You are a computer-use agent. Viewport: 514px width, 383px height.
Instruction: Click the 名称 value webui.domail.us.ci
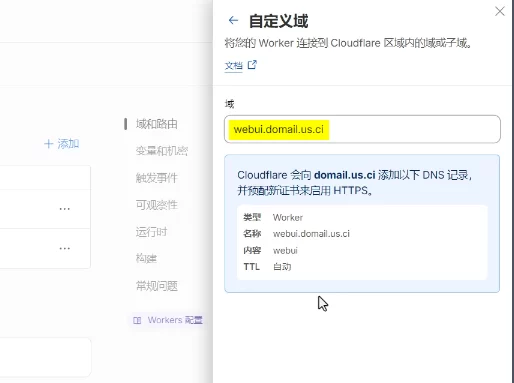pyautogui.click(x=311, y=234)
